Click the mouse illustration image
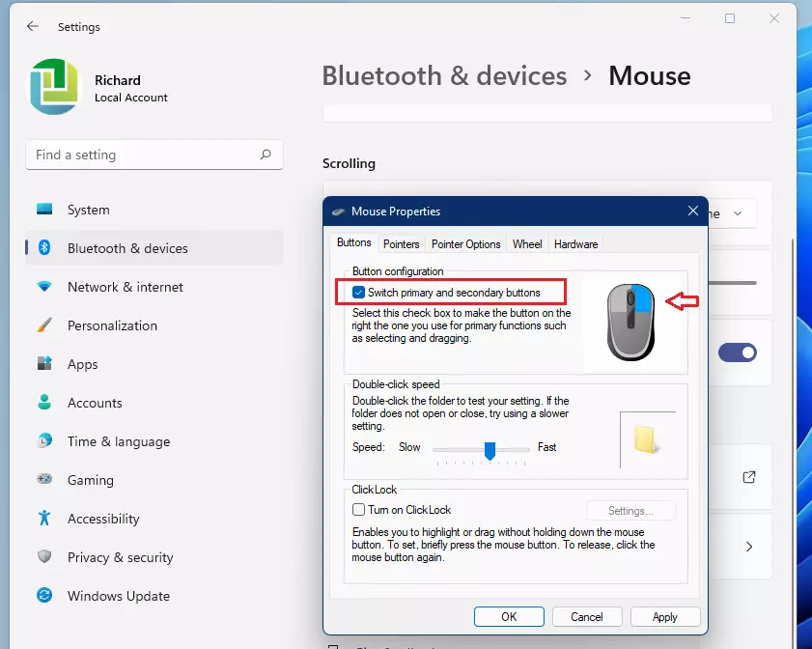Screen dimensions: 812x649 [630, 322]
